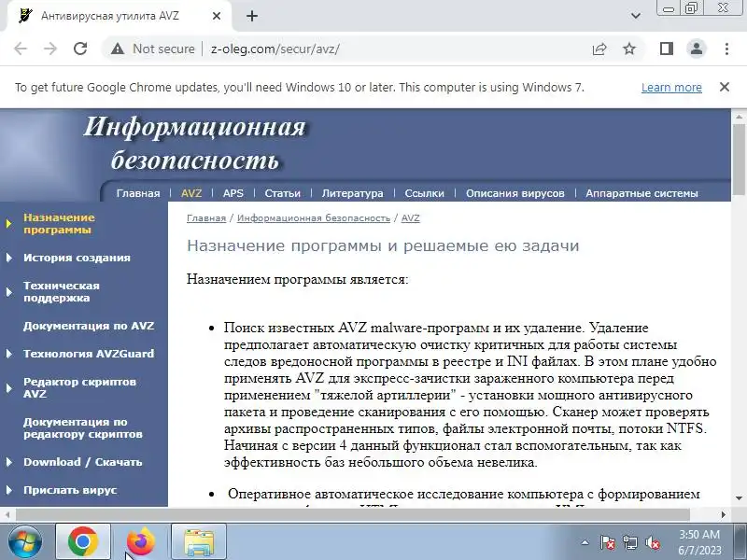
Task: Bookmark this page with star icon
Action: click(629, 49)
